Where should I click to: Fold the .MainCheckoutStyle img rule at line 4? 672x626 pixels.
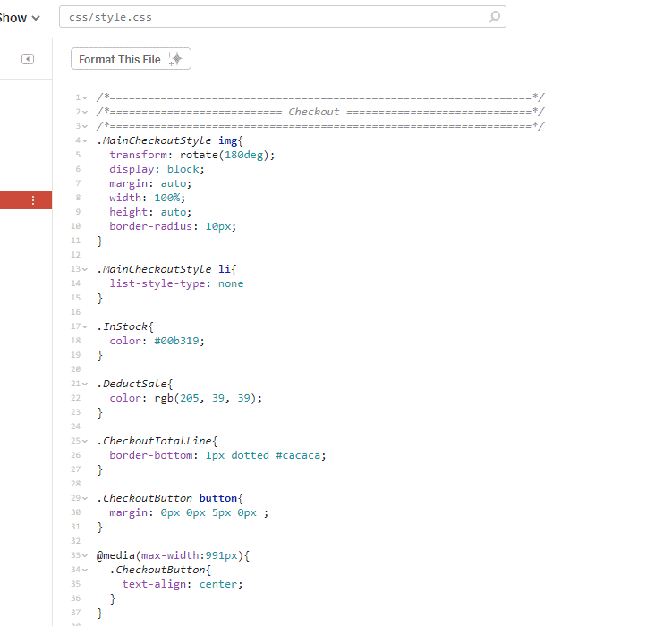[x=85, y=140]
